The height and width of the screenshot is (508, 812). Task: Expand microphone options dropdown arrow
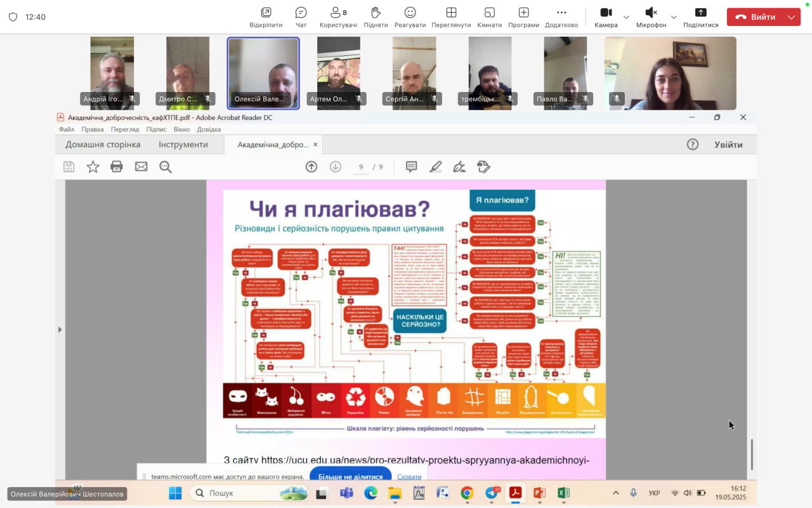click(x=674, y=17)
